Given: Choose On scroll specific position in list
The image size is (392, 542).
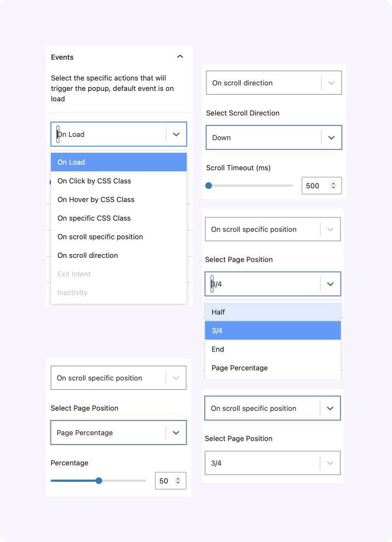Looking at the screenshot, I should pyautogui.click(x=100, y=237).
